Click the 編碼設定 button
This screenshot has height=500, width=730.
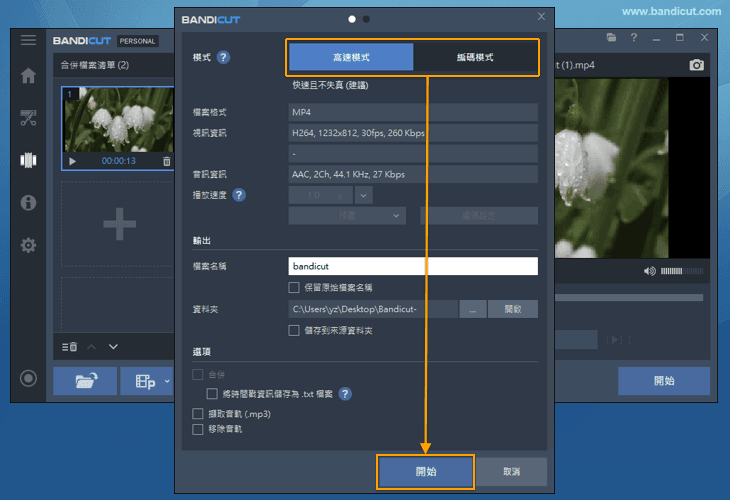[x=479, y=216]
